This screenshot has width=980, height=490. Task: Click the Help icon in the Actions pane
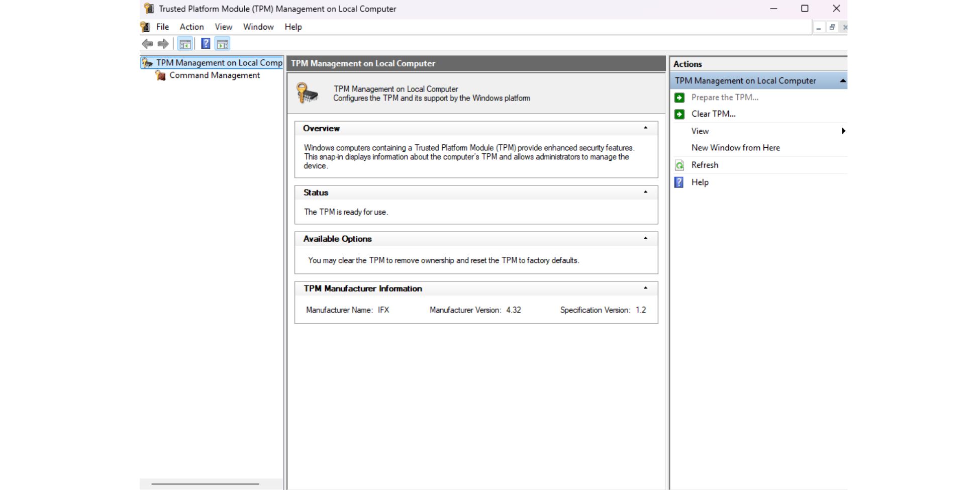[679, 182]
